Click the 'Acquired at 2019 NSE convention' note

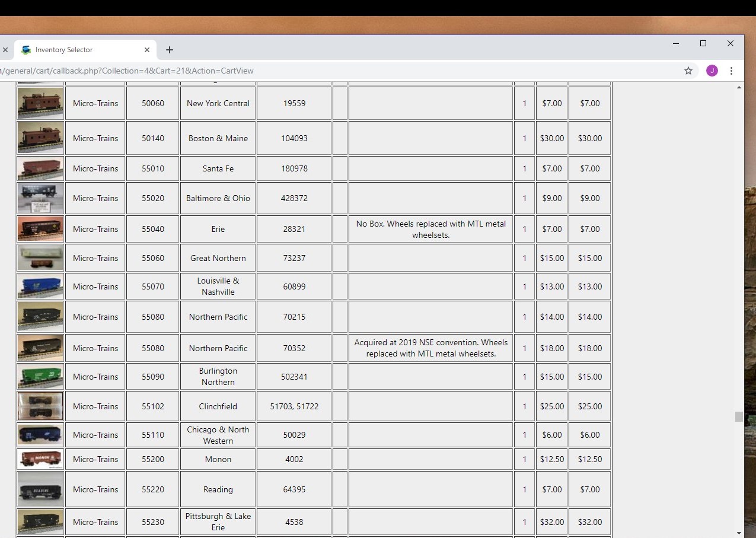[x=431, y=348]
